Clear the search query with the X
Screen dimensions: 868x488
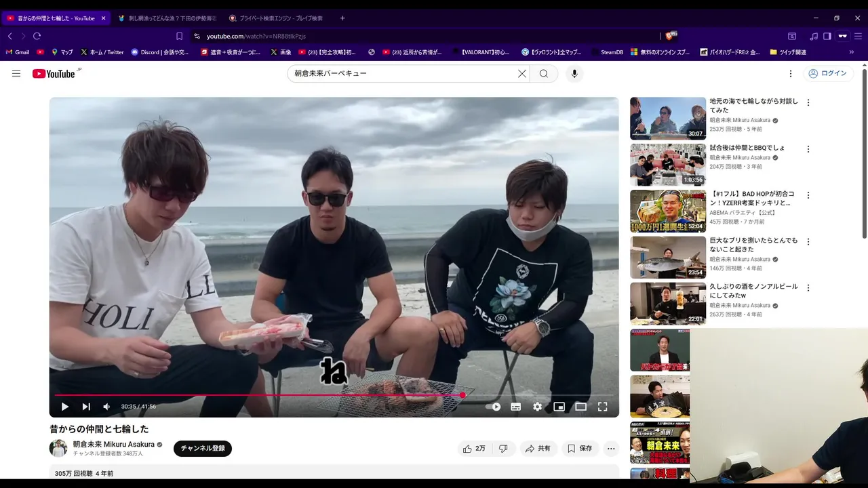point(522,73)
